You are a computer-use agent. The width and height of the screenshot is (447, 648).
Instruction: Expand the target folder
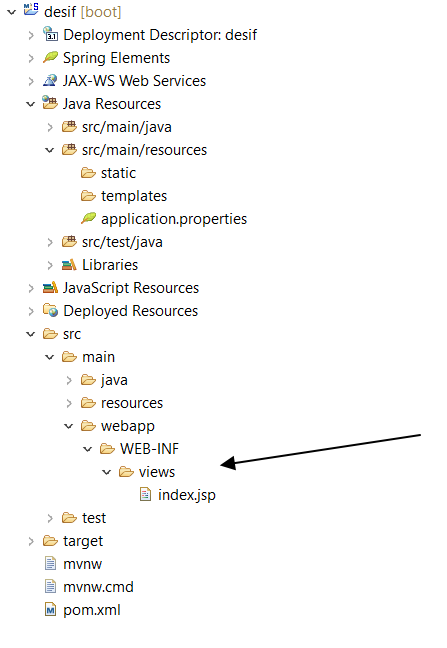(x=31, y=541)
